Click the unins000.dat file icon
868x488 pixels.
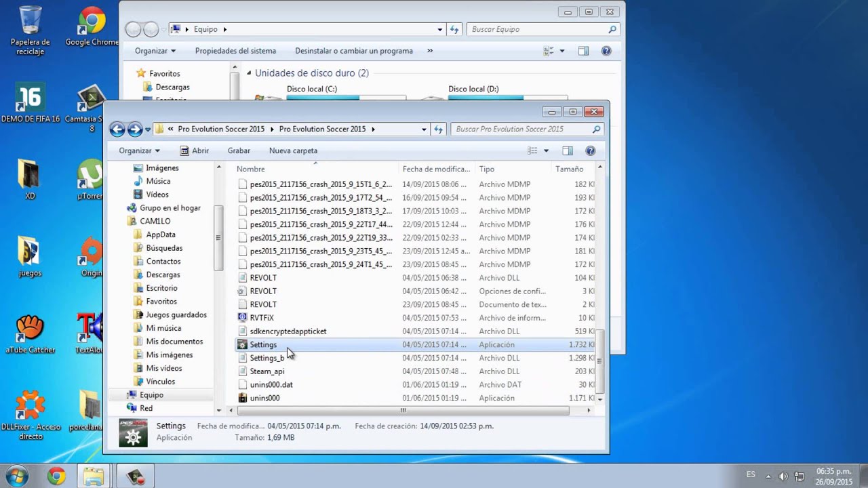point(242,384)
